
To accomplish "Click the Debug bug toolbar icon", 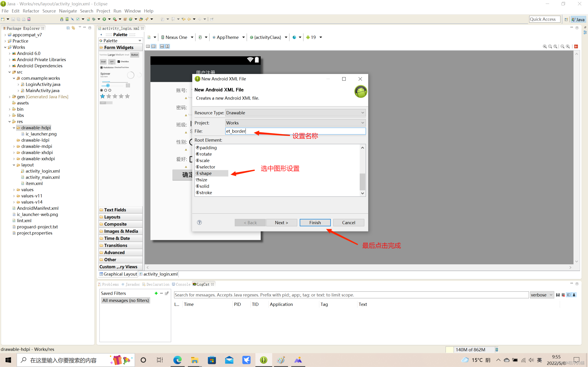I will 94,19.
